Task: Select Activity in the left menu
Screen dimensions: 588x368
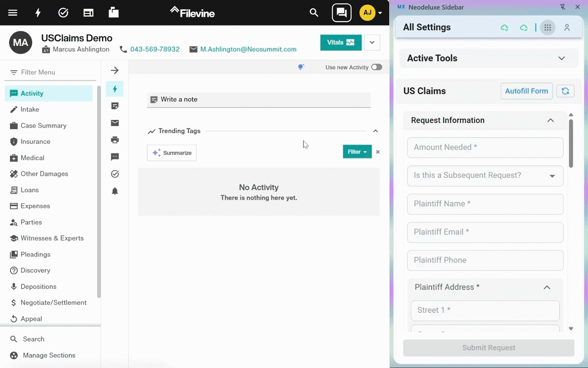Action: point(49,93)
